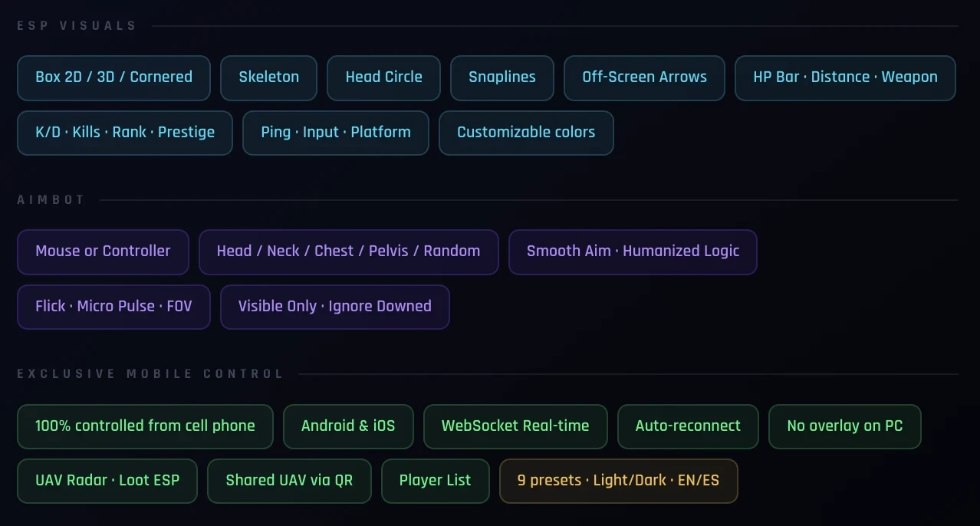Click HP Bar · Distance · Weapon chip
This screenshot has height=526, width=980.
click(845, 77)
